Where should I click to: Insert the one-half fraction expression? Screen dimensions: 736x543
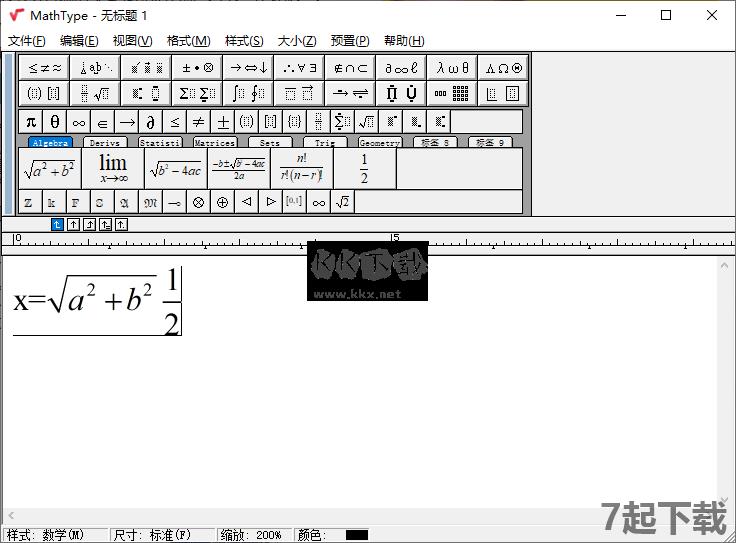(x=365, y=169)
